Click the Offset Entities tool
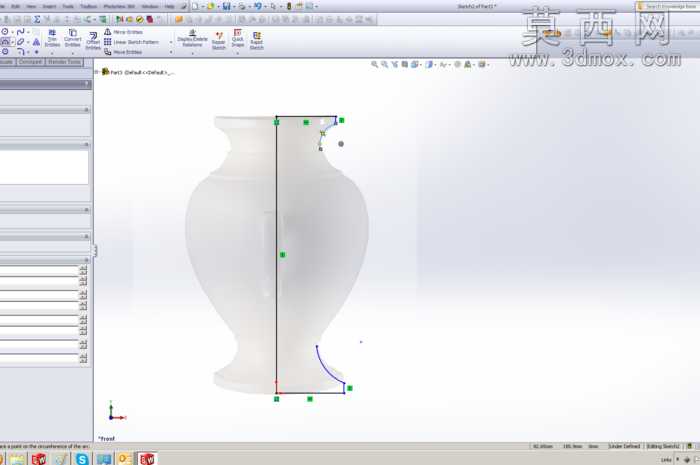Screen dimensions: 700x465 pos(93,41)
